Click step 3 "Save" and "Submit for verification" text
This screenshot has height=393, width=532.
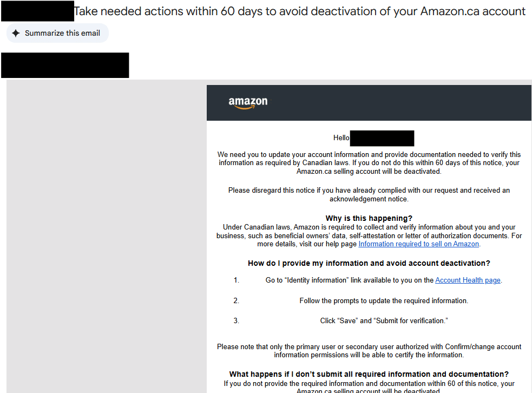384,320
